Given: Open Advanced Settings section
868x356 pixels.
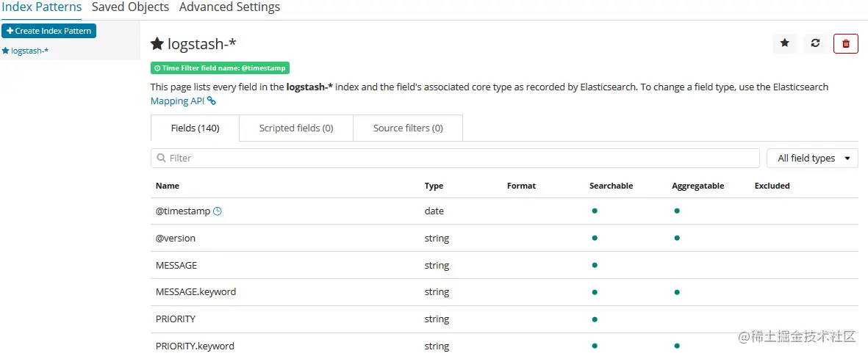Looking at the screenshot, I should pos(229,7).
